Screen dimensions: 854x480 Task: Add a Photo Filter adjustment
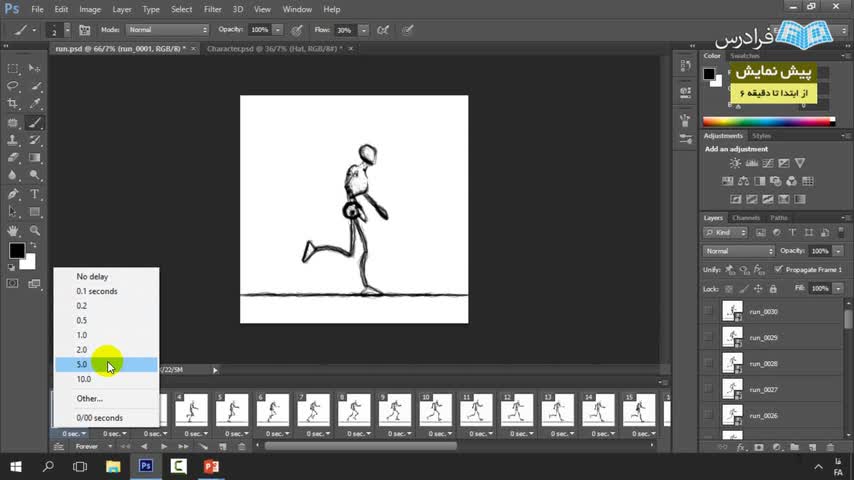(x=776, y=181)
